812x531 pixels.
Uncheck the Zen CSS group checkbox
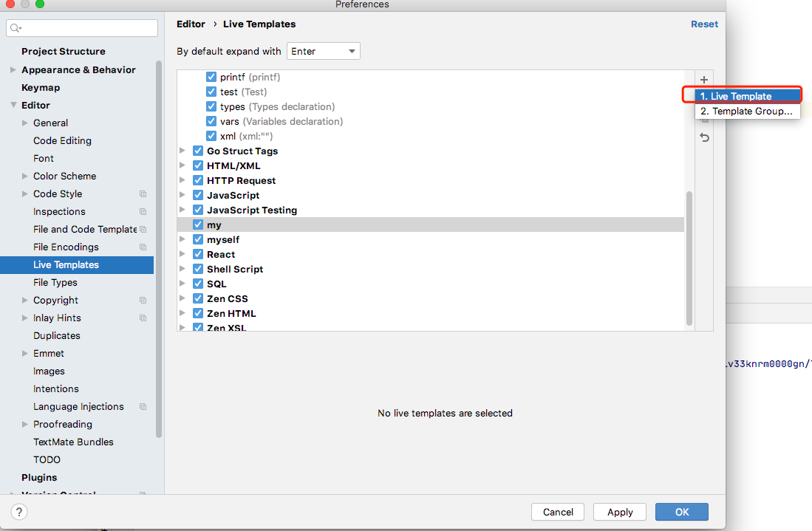(198, 298)
